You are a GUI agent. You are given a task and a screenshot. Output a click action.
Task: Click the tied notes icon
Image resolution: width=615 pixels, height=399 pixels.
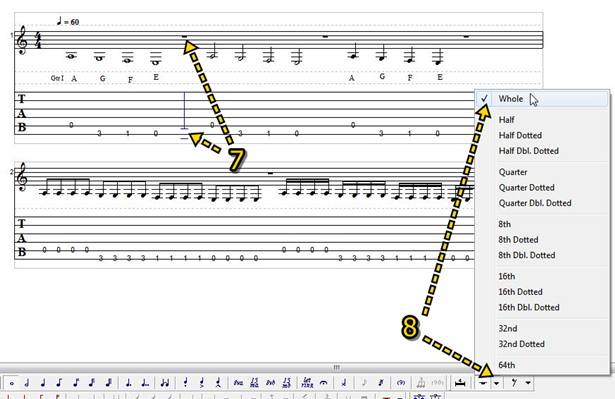[x=165, y=383]
